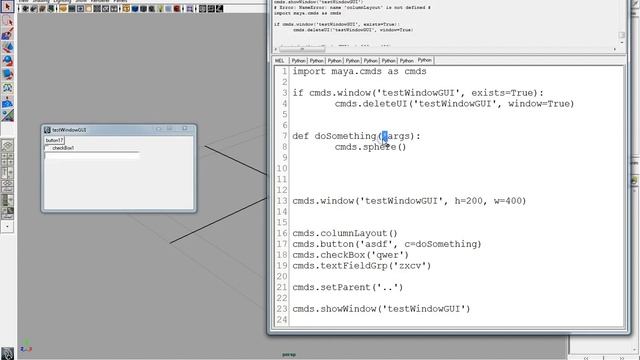Click the Select Camera panel icon

tap(25, 9)
